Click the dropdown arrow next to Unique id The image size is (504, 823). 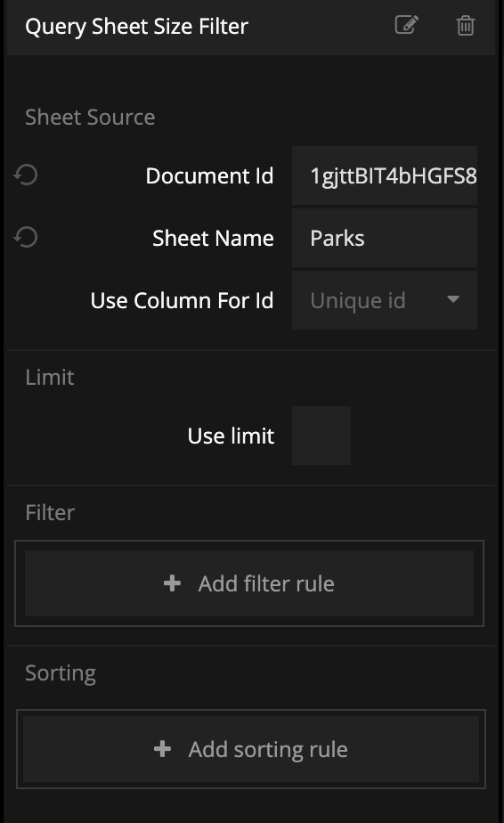453,299
